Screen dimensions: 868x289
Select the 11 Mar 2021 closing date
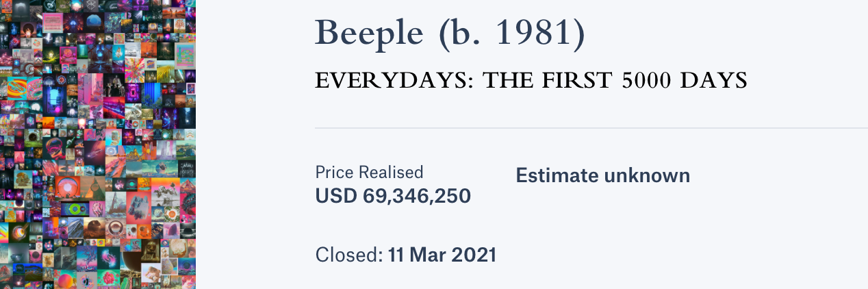coord(442,255)
